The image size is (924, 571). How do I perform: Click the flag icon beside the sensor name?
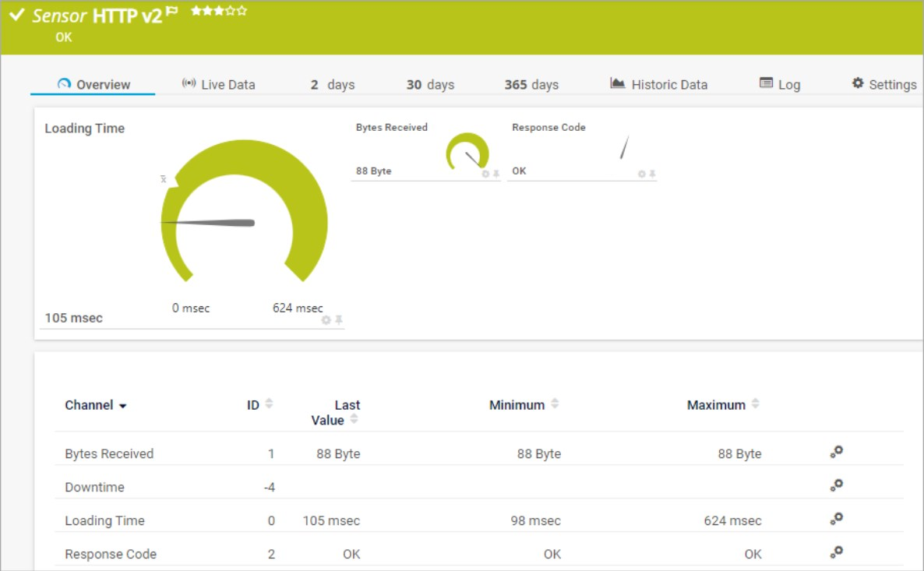point(173,10)
